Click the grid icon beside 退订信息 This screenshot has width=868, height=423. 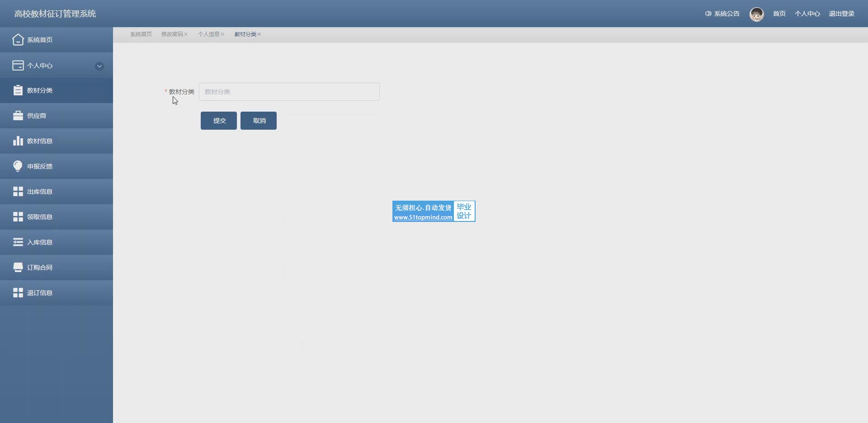(x=18, y=293)
